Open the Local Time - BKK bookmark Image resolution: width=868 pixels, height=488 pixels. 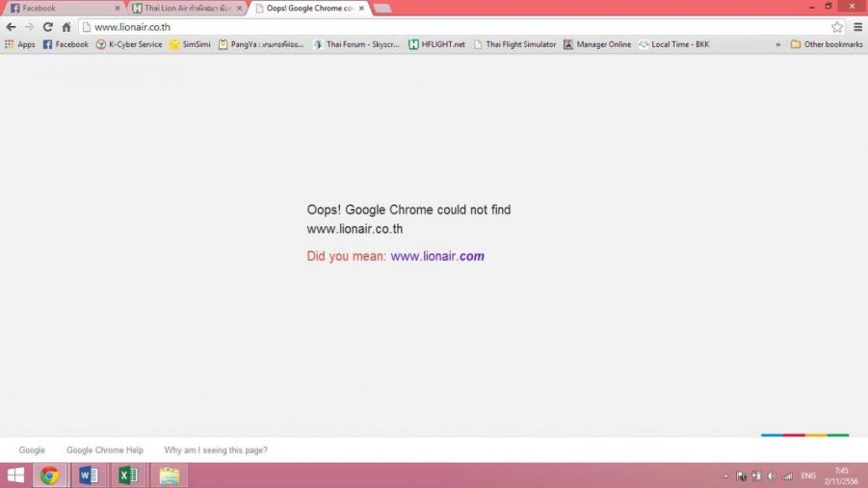tap(673, 44)
